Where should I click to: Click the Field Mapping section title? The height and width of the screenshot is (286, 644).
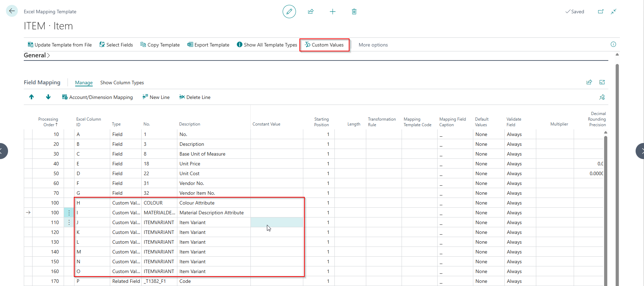(x=42, y=83)
